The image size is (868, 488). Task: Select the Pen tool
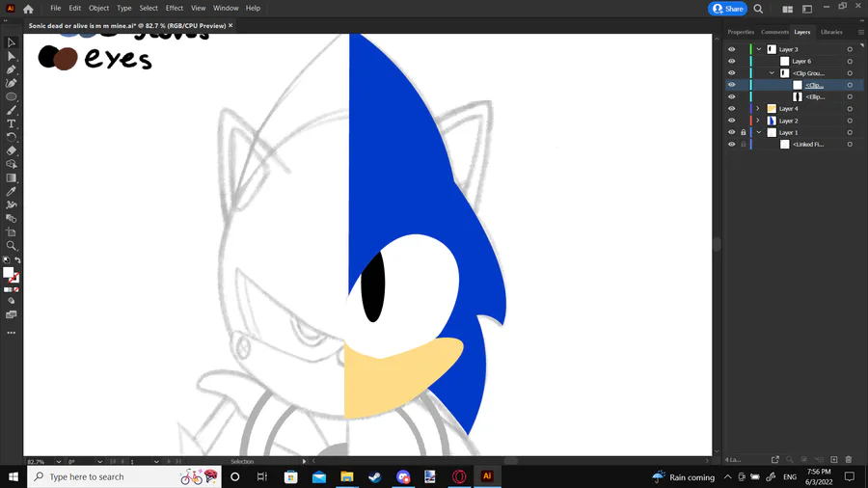(x=11, y=69)
